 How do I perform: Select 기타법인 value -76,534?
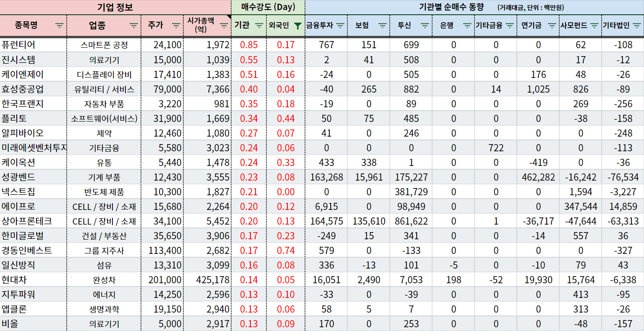coord(623,177)
